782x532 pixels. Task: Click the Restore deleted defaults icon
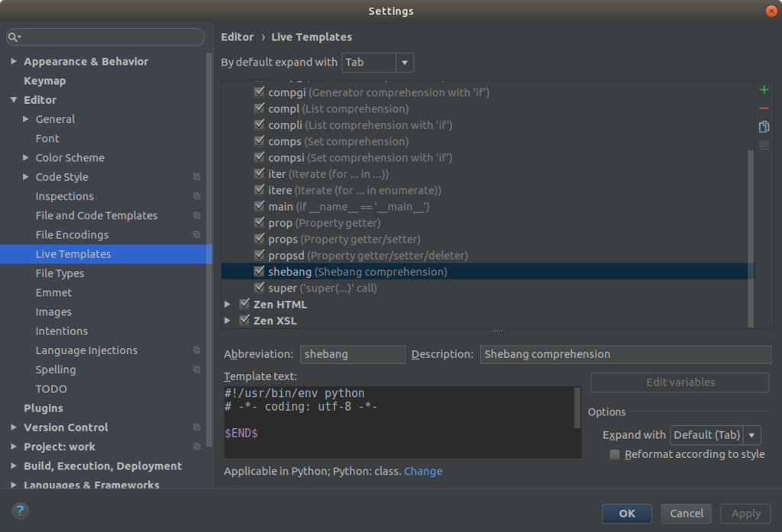[764, 145]
